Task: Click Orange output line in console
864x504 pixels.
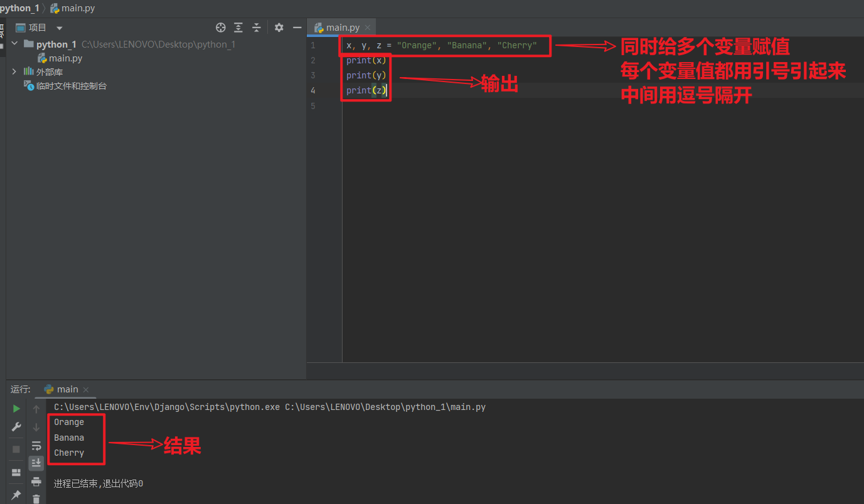Action: 69,423
